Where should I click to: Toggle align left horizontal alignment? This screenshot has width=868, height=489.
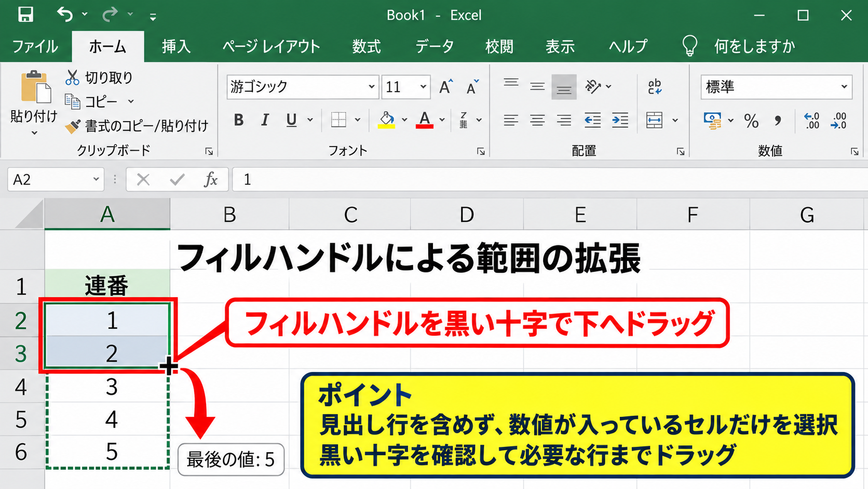pyautogui.click(x=511, y=120)
